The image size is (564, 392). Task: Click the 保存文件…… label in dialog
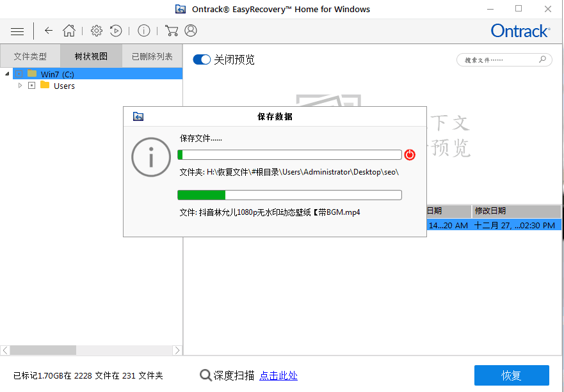(201, 138)
